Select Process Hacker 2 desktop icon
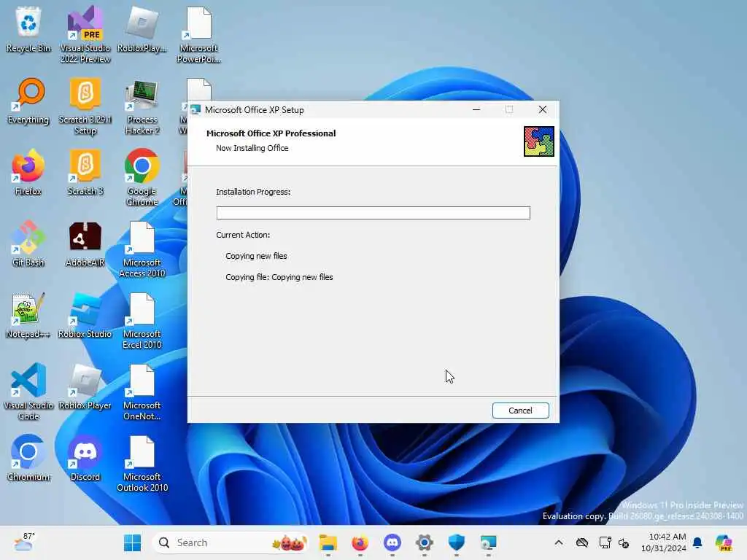747x560 pixels. point(142,106)
